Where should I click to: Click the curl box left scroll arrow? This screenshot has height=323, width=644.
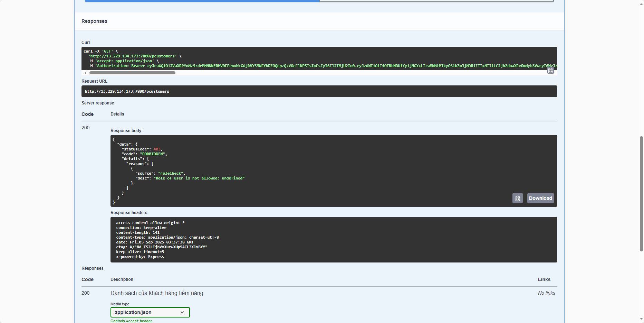[86, 73]
